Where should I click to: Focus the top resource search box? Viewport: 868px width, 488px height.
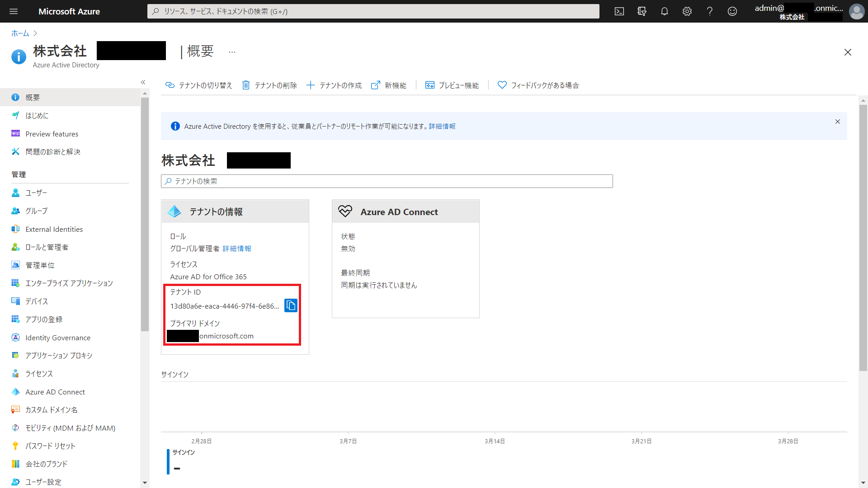click(x=373, y=11)
